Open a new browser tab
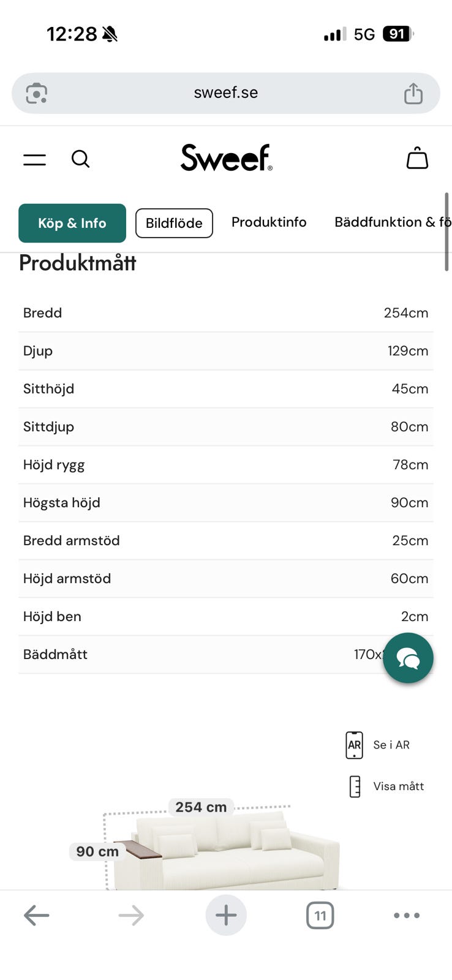Viewport: 452px width, 980px height. click(226, 916)
